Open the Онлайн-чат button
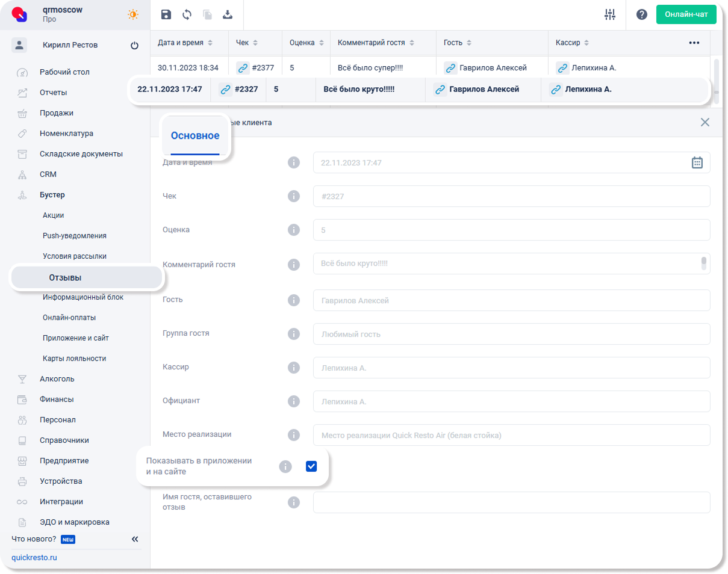728x574 pixels. click(686, 15)
